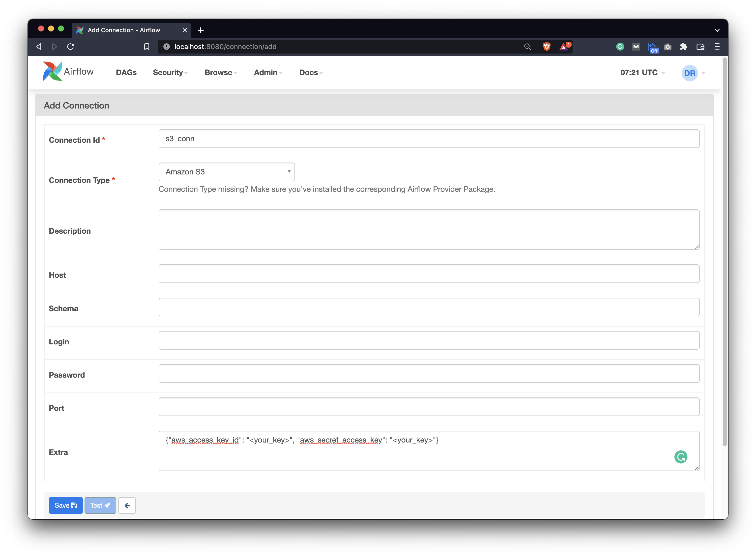Go to the DAGs page
Screen dimensions: 756x556
[126, 73]
